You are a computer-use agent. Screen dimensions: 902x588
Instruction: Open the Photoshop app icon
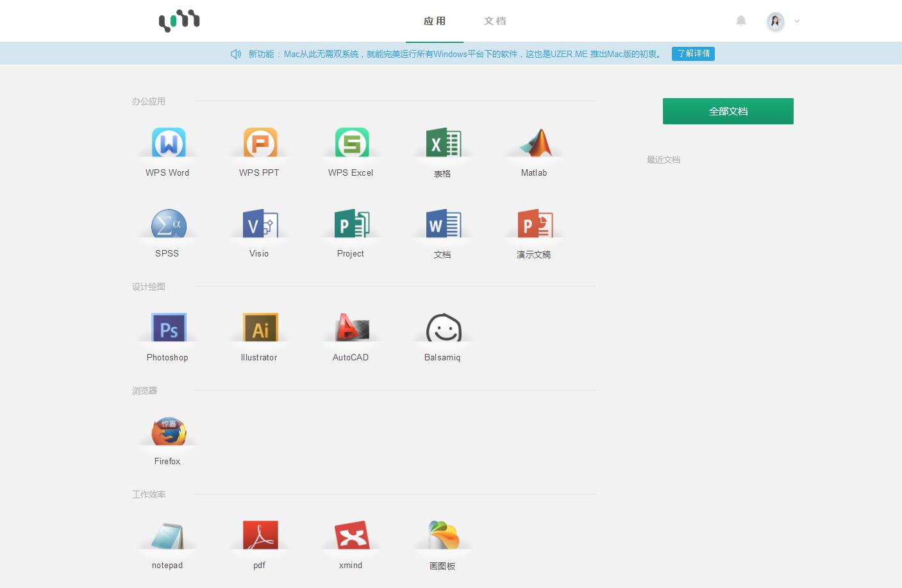tap(168, 328)
